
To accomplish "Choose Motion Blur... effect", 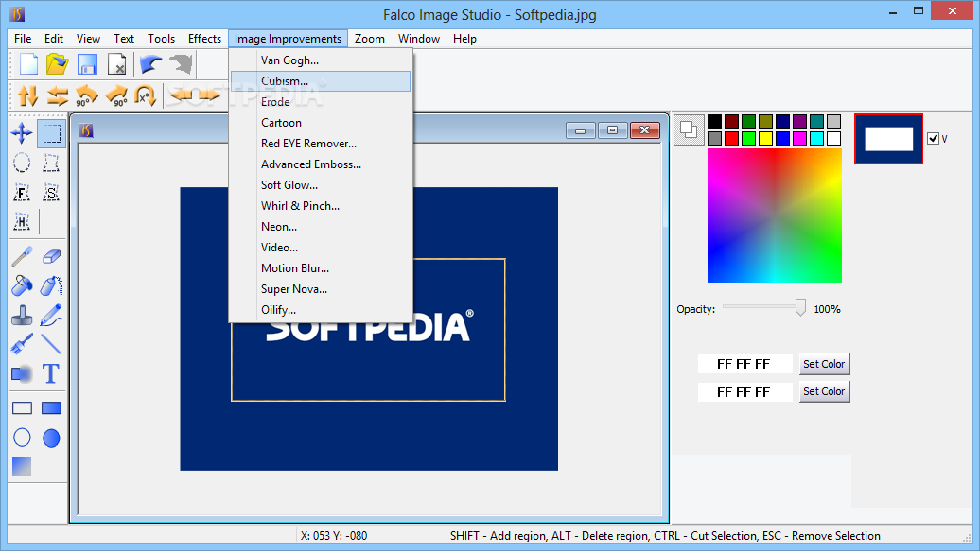I will pos(321,268).
